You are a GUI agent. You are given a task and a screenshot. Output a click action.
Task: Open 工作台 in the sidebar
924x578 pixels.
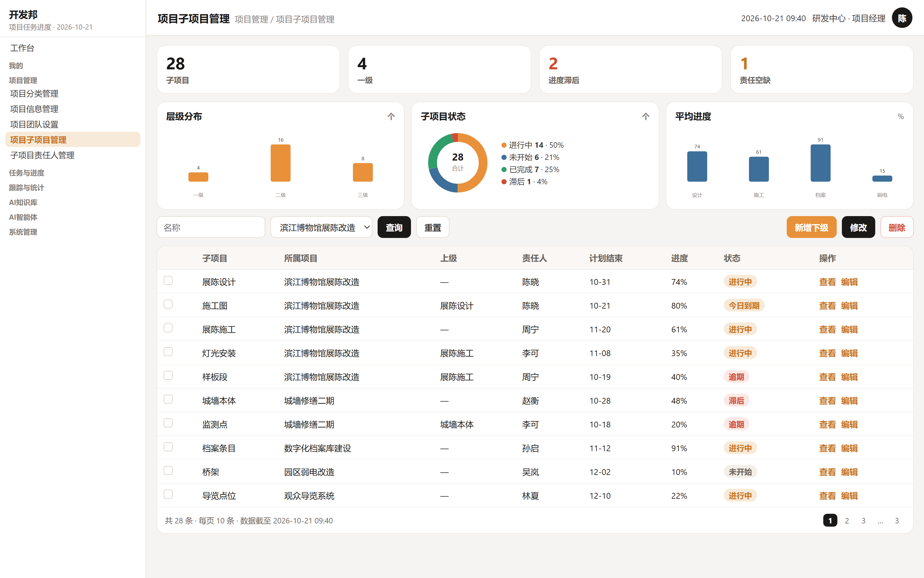pyautogui.click(x=73, y=48)
